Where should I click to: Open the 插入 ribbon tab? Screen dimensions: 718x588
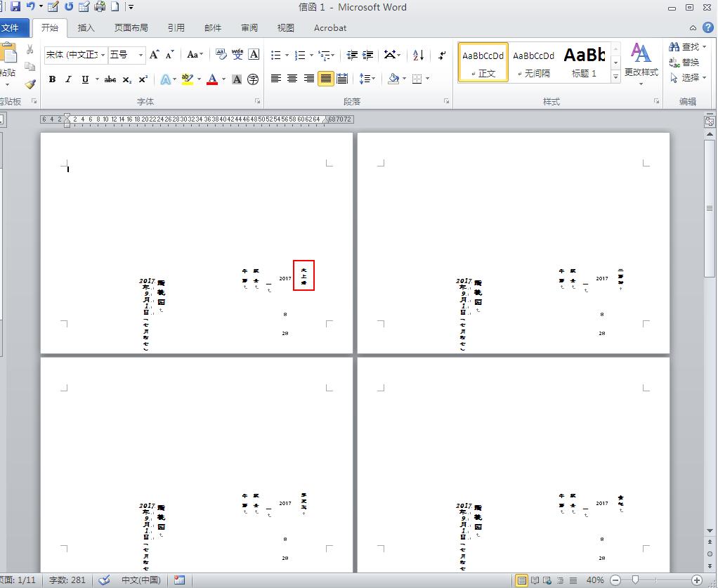(x=86, y=28)
